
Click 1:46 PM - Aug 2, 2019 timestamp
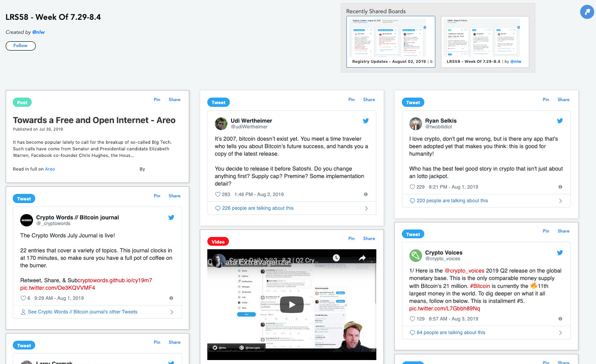(259, 194)
